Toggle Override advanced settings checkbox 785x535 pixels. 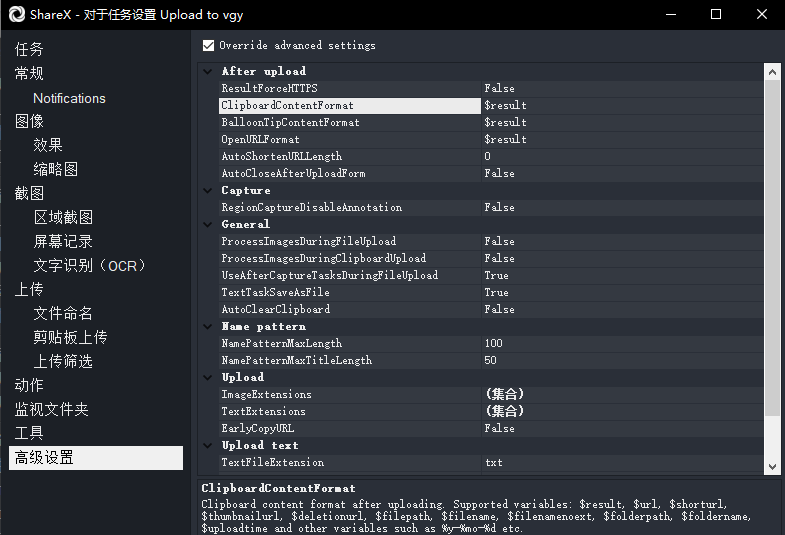click(x=208, y=45)
